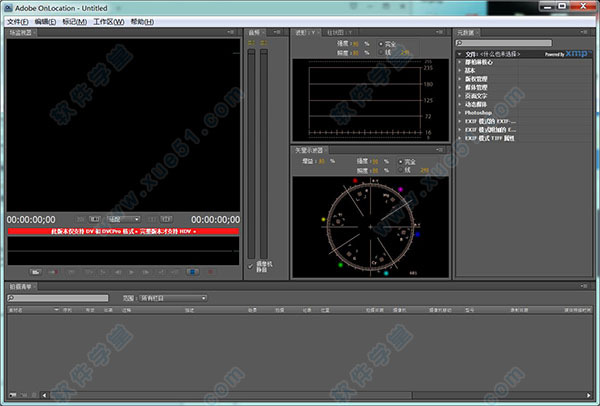600x406 pixels.
Task: Click the waveform 强度 percentage value
Action: click(356, 44)
